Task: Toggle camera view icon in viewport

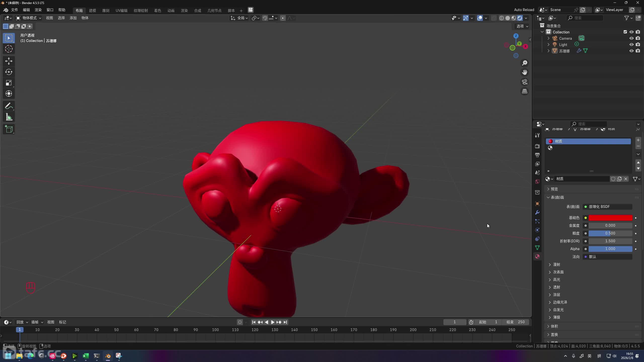Action: (525, 82)
